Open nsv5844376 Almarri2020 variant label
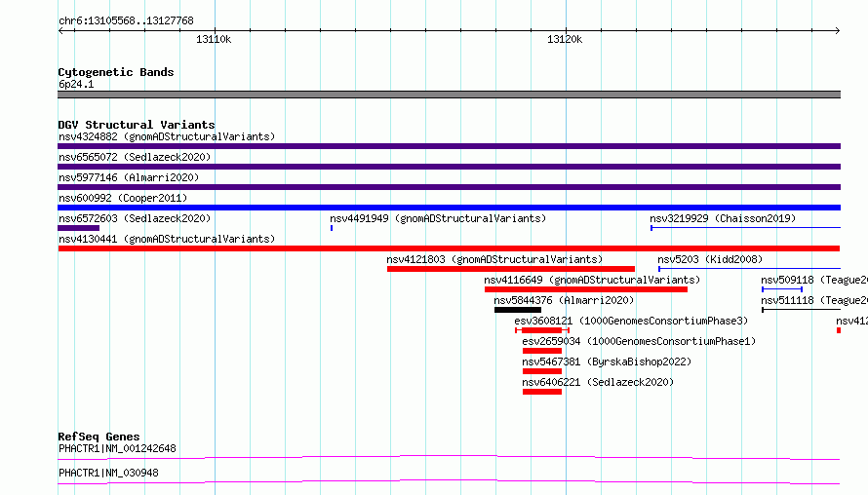This screenshot has height=495, width=868. tap(564, 300)
